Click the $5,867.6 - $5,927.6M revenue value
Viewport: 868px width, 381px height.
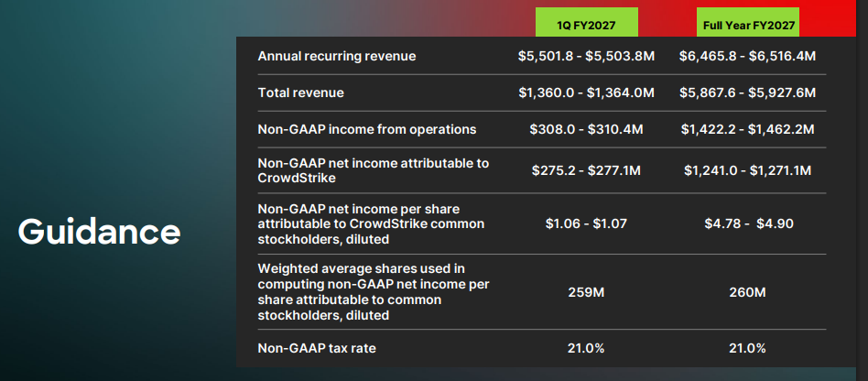click(747, 93)
